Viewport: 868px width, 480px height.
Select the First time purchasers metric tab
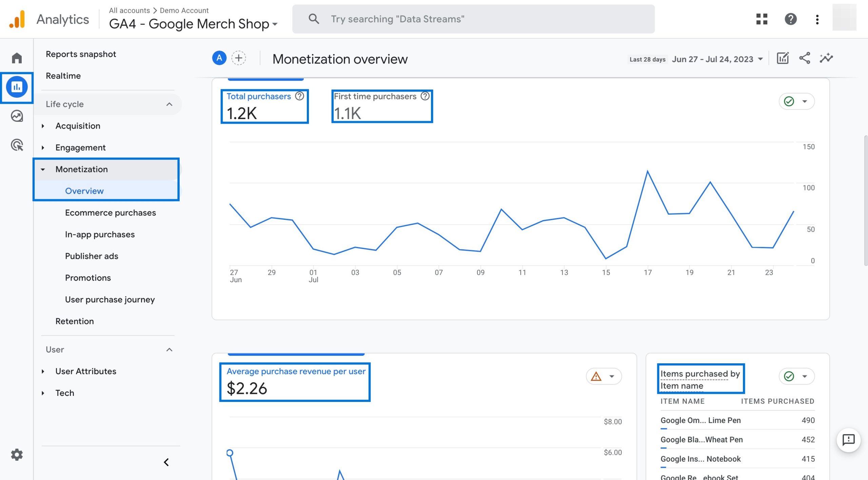(x=382, y=106)
